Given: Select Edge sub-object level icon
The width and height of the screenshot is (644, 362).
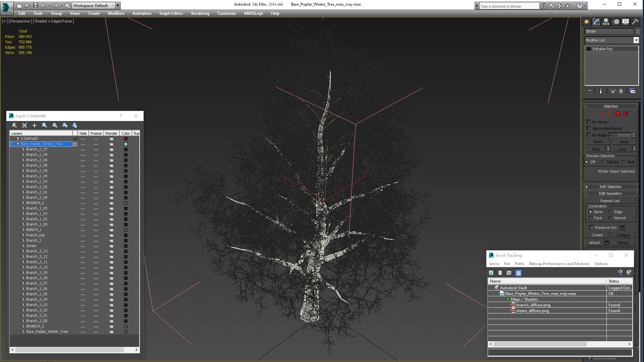Looking at the screenshot, I should pyautogui.click(x=602, y=114).
